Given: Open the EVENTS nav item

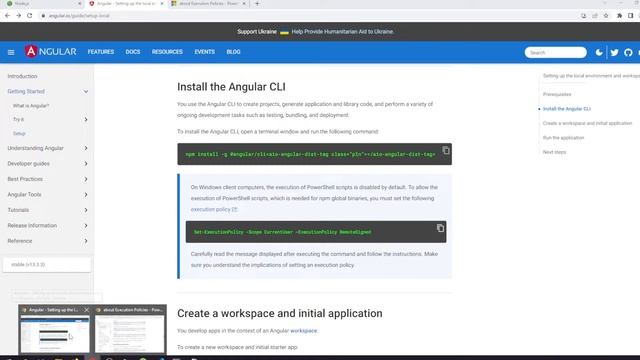Looking at the screenshot, I should pyautogui.click(x=204, y=52).
